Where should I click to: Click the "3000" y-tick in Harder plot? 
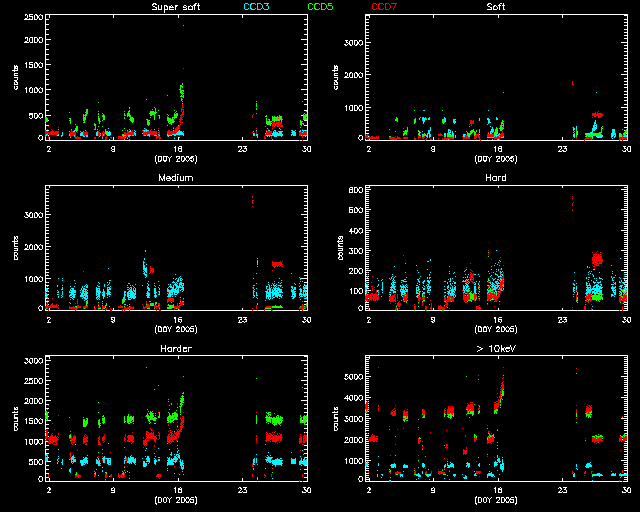click(33, 361)
